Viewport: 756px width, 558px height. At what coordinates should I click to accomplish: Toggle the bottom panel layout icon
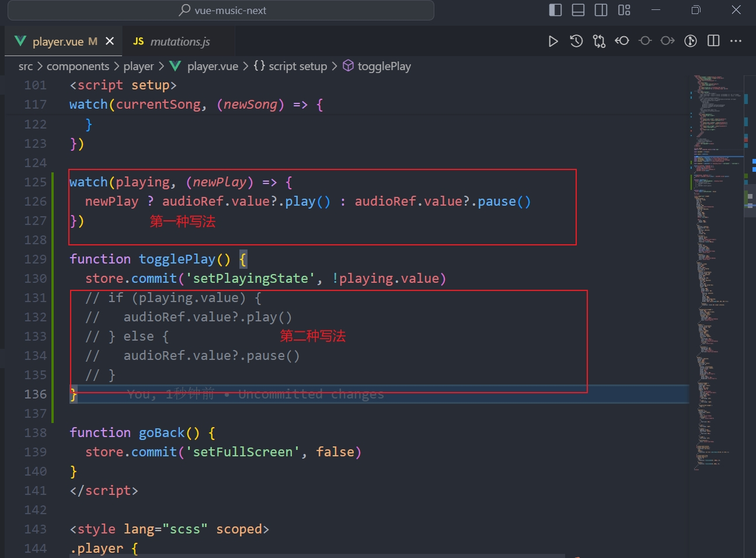pyautogui.click(x=578, y=10)
